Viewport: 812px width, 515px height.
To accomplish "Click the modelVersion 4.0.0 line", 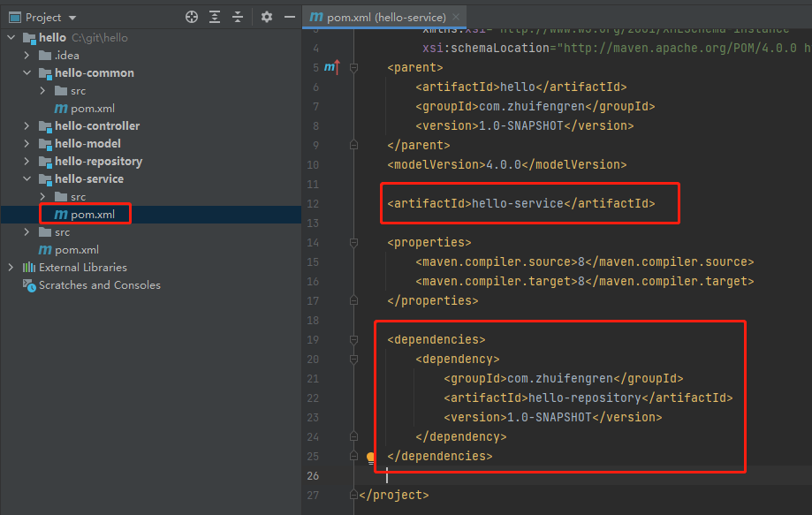I will (x=507, y=164).
